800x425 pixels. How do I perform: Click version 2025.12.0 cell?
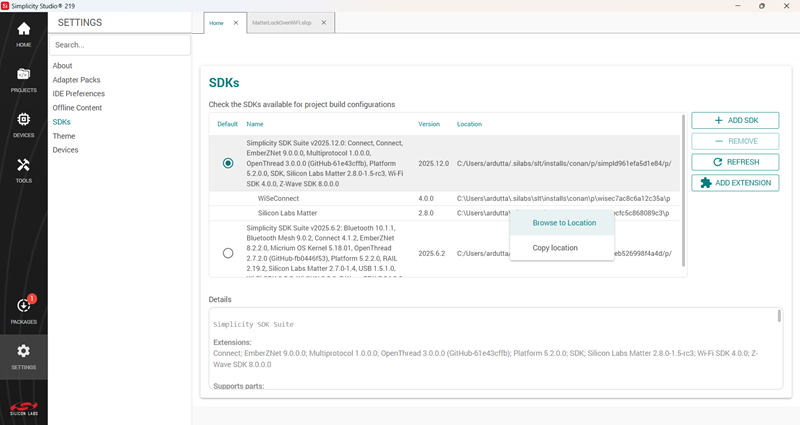(x=434, y=164)
